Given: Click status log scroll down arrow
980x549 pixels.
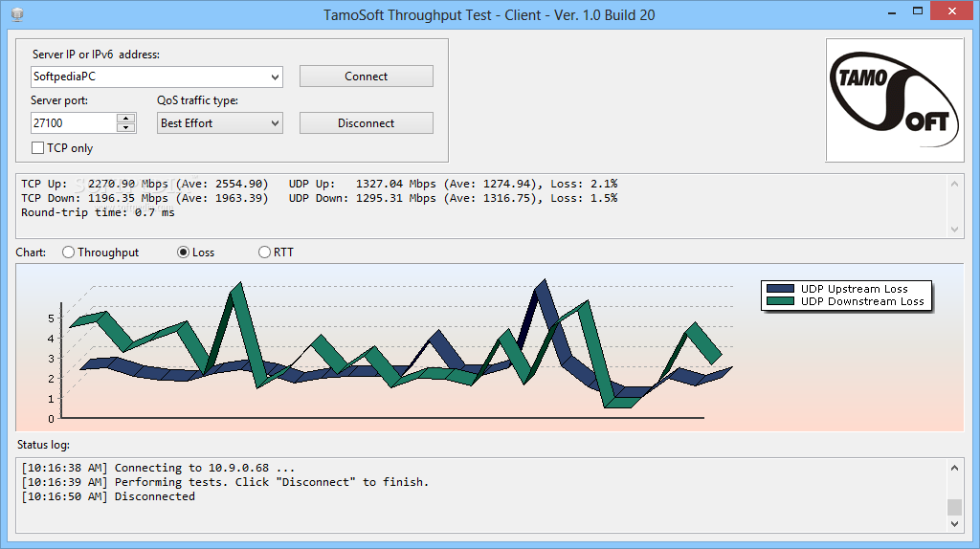Looking at the screenshot, I should (954, 524).
